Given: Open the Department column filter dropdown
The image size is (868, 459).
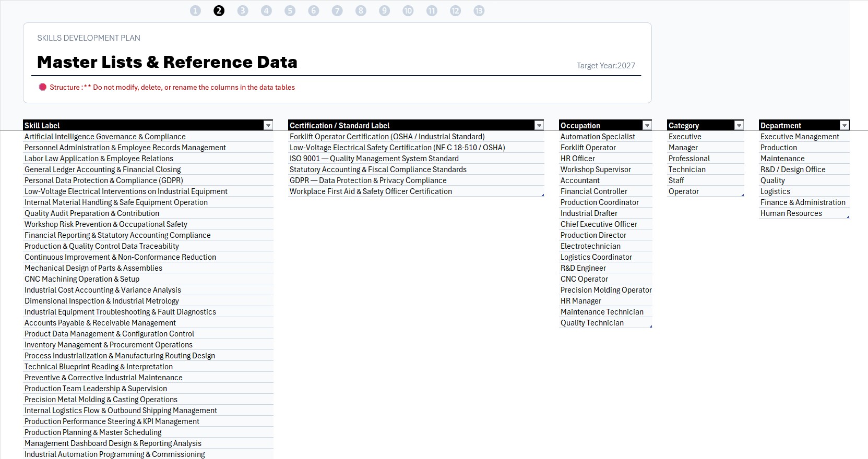Looking at the screenshot, I should 844,125.
